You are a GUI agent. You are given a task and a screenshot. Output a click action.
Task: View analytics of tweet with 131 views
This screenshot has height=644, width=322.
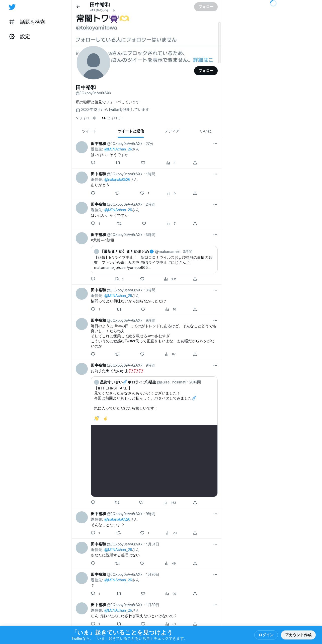(x=170, y=279)
